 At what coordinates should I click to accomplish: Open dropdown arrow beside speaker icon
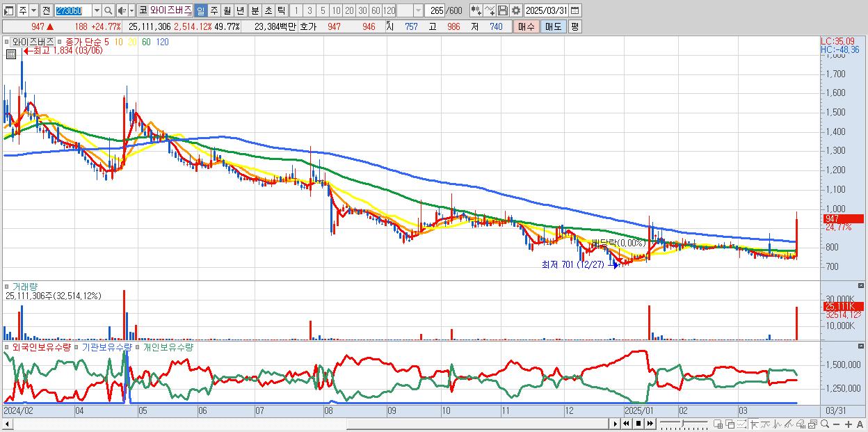pos(132,10)
